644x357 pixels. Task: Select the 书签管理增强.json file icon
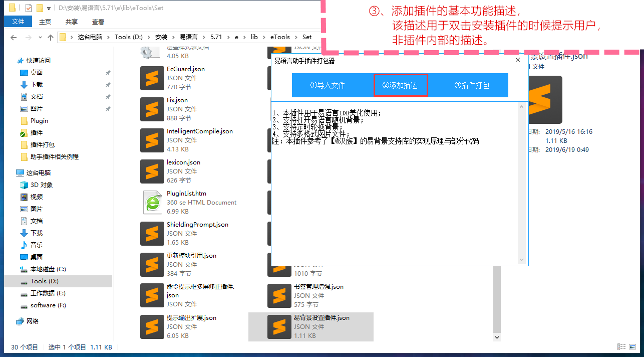[x=279, y=295]
